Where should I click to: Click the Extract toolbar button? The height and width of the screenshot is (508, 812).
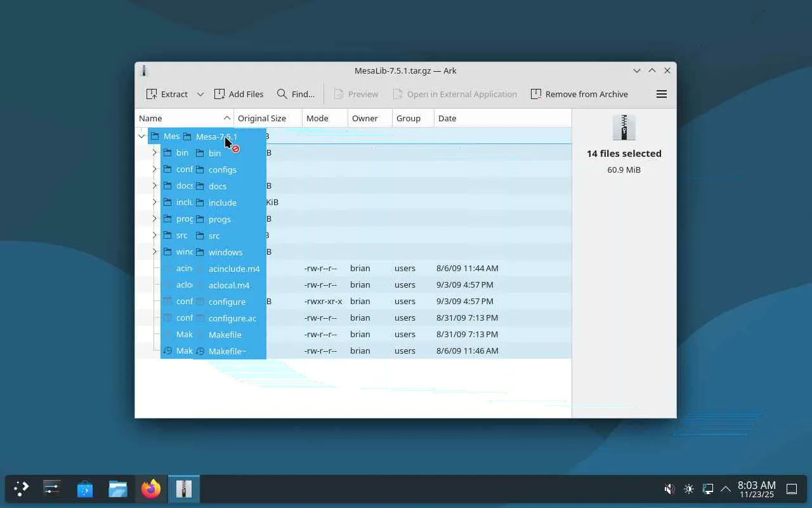[167, 94]
